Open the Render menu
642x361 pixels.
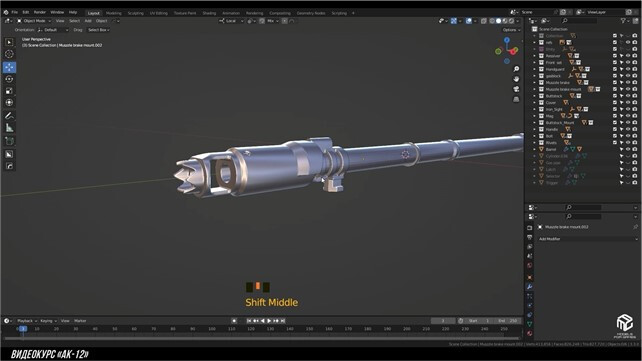[x=40, y=12]
